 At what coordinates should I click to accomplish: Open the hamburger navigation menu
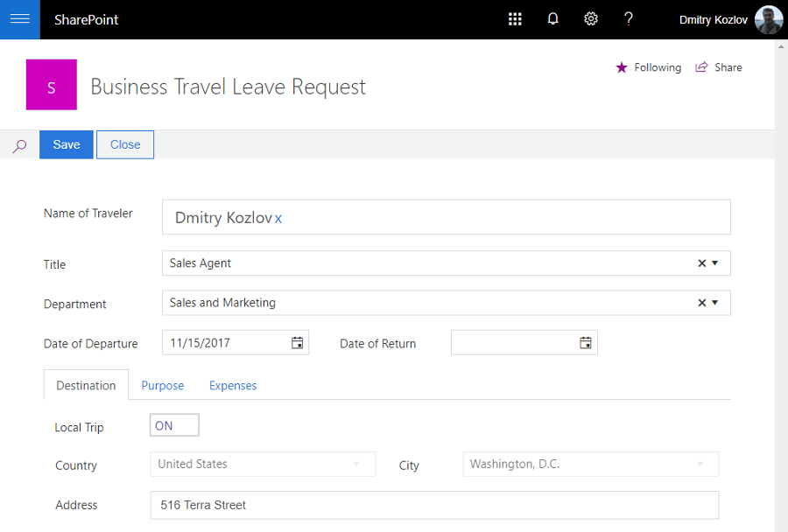point(19,19)
